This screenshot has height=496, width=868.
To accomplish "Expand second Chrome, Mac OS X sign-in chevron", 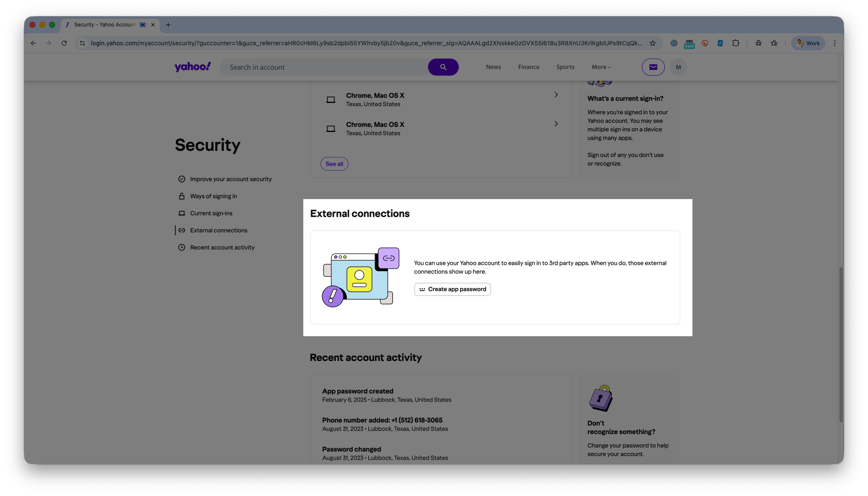I will [x=556, y=124].
